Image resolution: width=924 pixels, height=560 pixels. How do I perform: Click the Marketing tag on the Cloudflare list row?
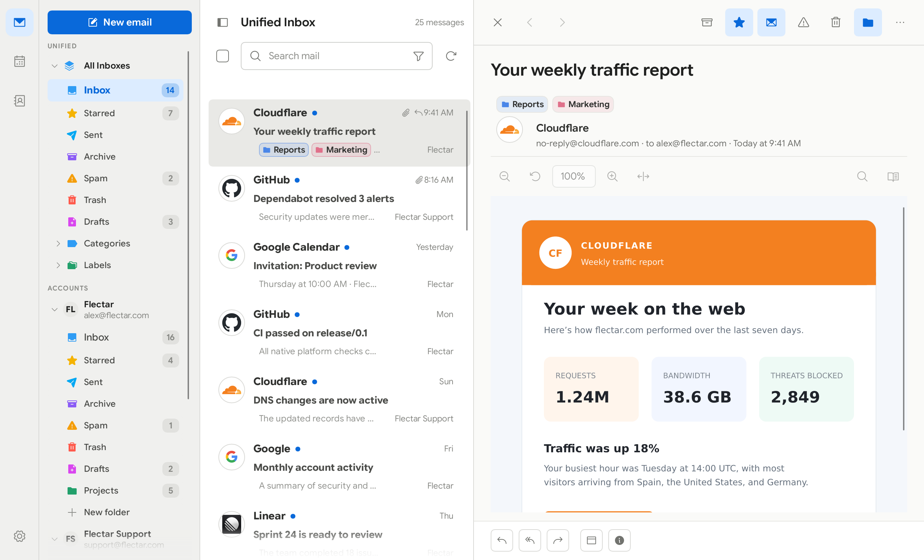pyautogui.click(x=341, y=150)
